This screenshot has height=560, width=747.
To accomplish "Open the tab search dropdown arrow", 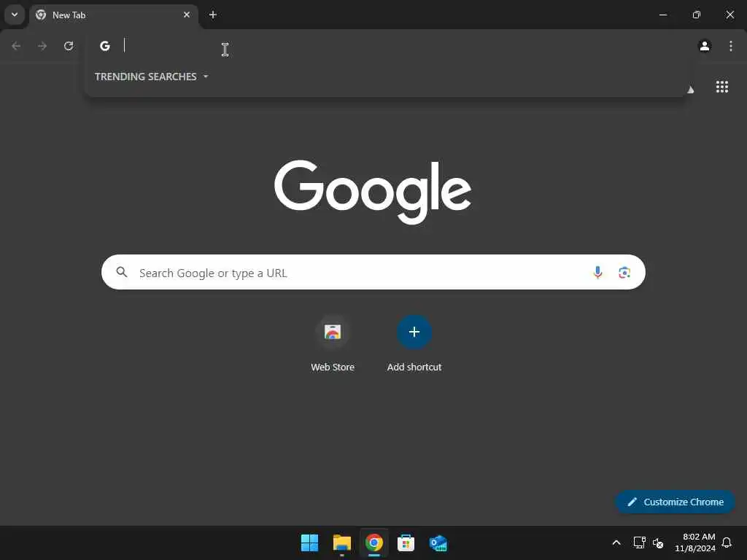I will [x=15, y=15].
